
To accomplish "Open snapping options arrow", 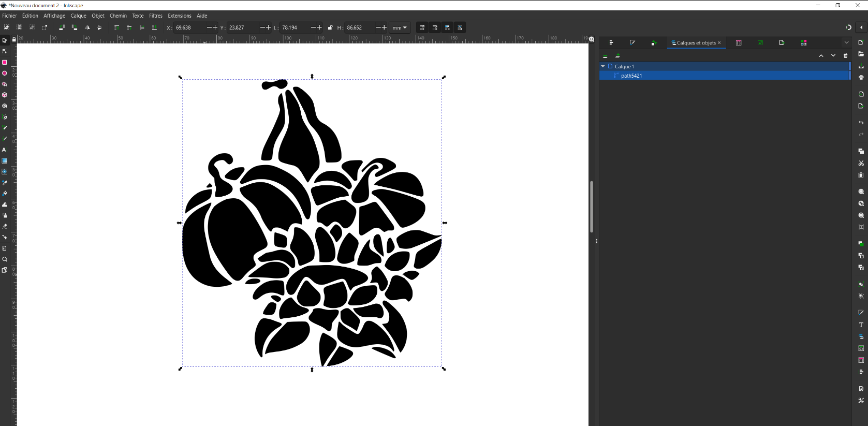I will click(861, 27).
